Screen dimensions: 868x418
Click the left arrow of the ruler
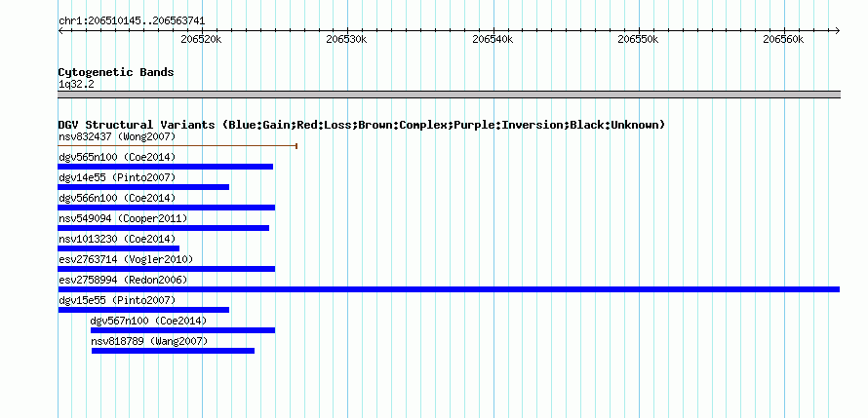click(60, 30)
